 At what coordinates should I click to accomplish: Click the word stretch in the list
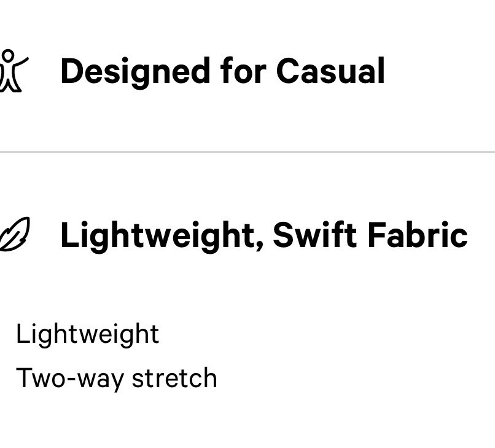(x=174, y=377)
